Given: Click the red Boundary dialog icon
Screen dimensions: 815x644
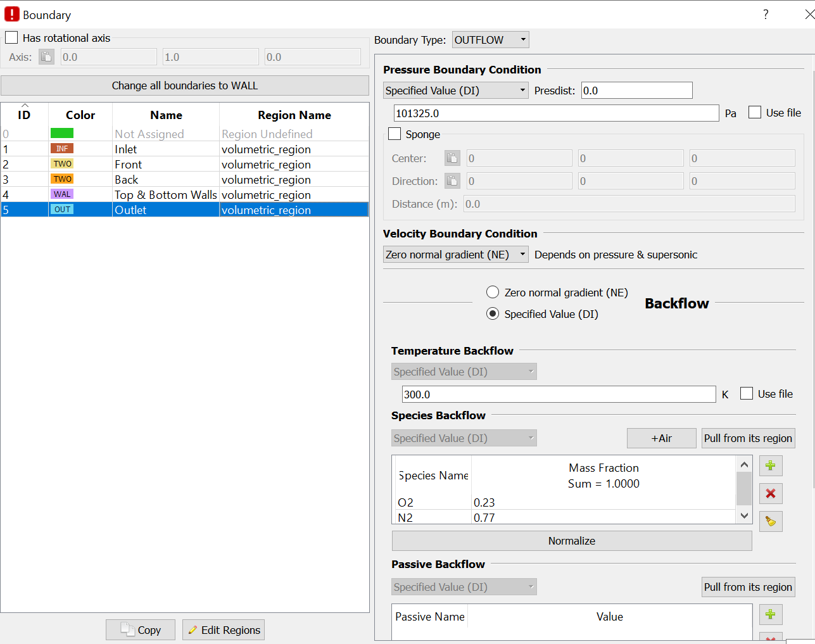Looking at the screenshot, I should (x=11, y=14).
